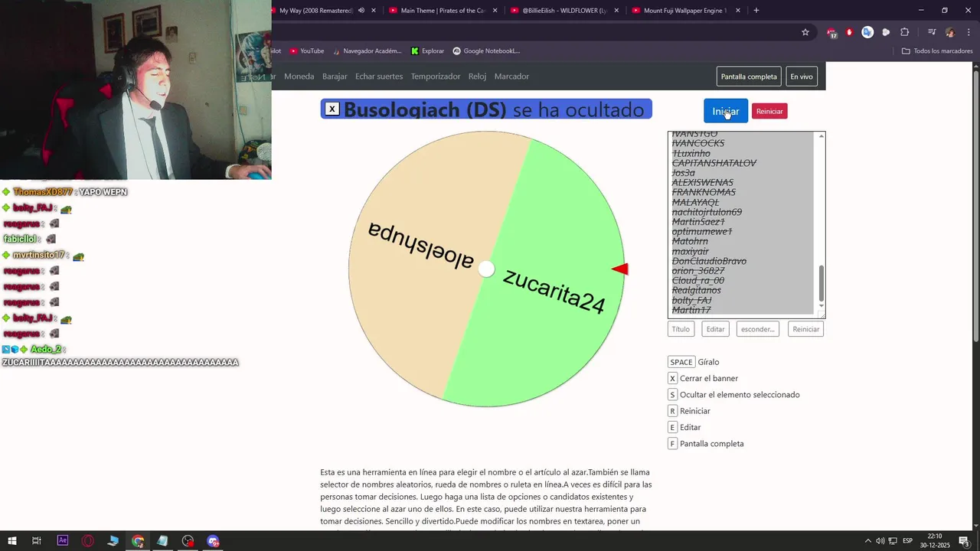Image resolution: width=980 pixels, height=551 pixels.
Task: Open the Explorar bookmark
Action: (427, 51)
